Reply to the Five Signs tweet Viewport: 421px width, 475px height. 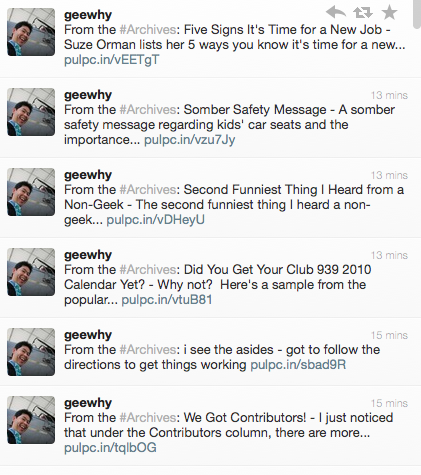(x=336, y=12)
